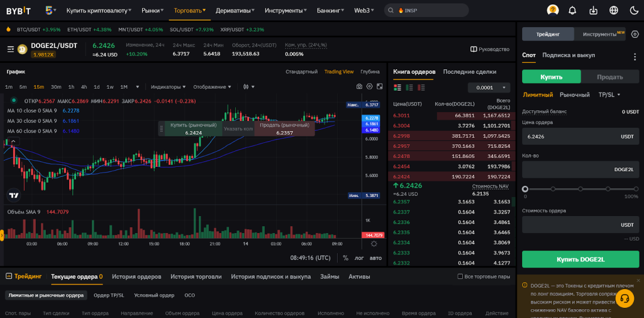This screenshot has width=644, height=318.
Task: Open the 0.0001 price precision dropdown
Action: click(489, 88)
